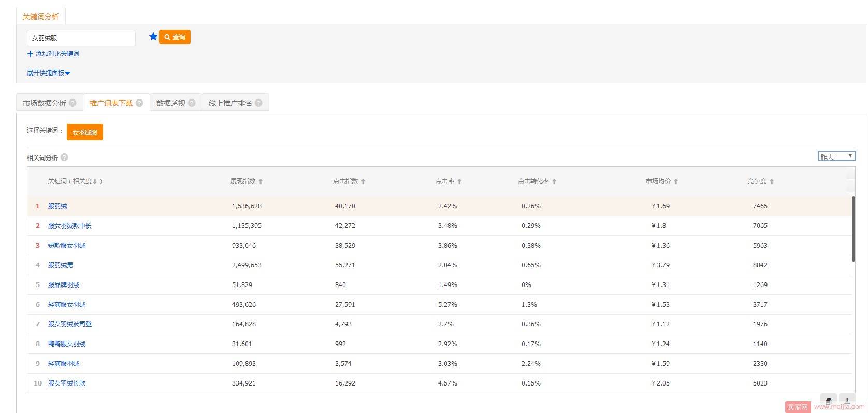Viewport: 868px width, 413px height.
Task: Click impression value 493,626
Action: point(244,305)
